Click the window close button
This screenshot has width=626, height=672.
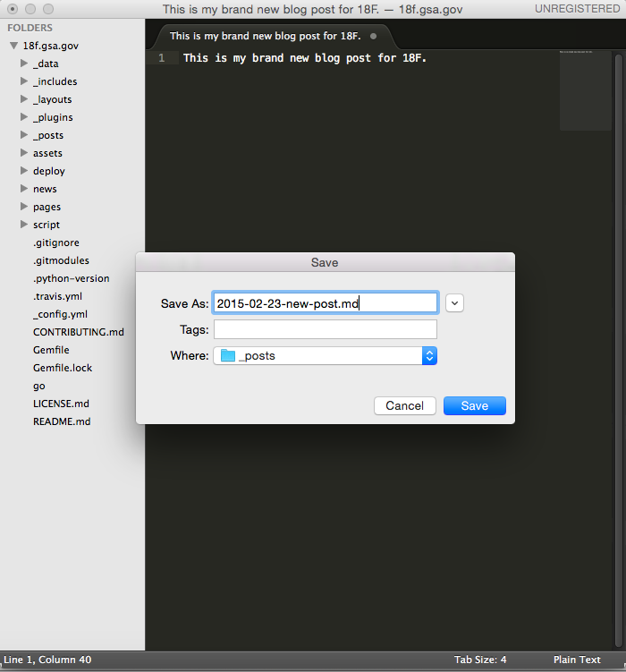tap(13, 9)
